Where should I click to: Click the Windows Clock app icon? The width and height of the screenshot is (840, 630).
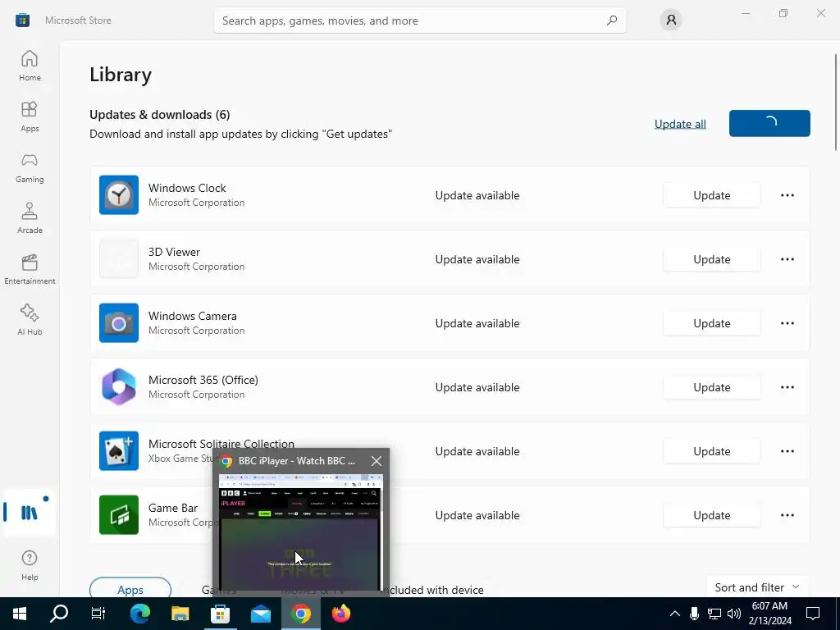point(119,195)
